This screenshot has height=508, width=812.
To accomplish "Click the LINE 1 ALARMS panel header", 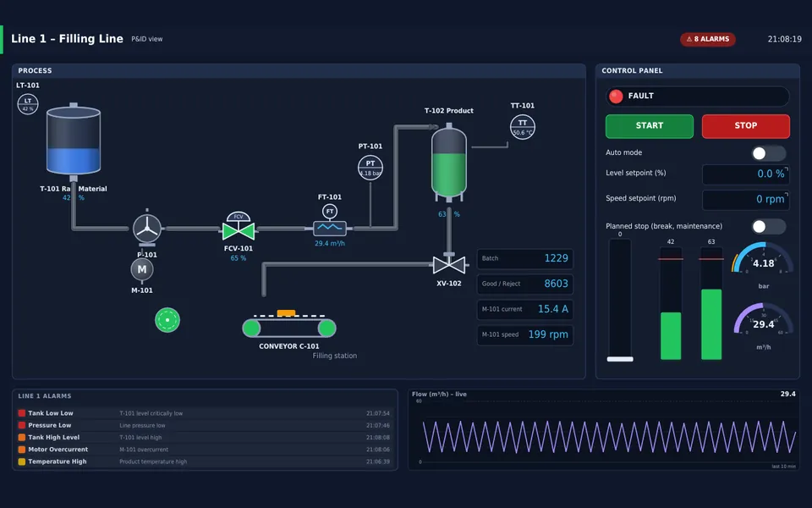I will click(x=45, y=396).
